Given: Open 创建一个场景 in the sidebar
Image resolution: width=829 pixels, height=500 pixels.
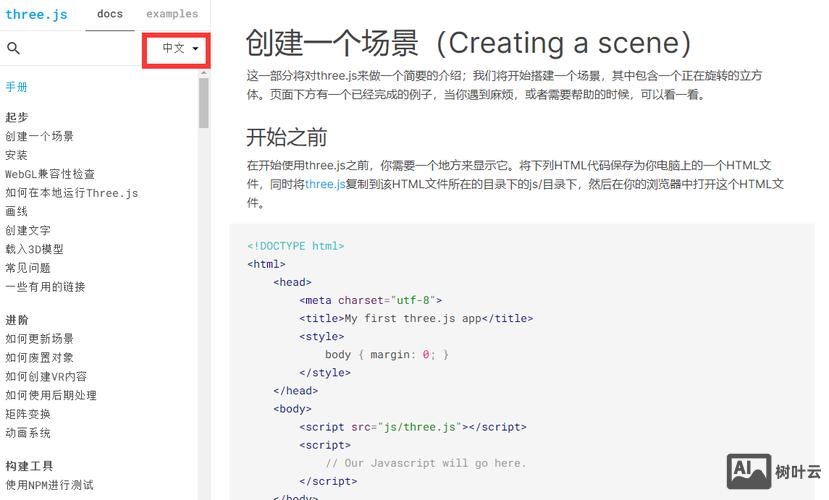Looking at the screenshot, I should pos(39,136).
